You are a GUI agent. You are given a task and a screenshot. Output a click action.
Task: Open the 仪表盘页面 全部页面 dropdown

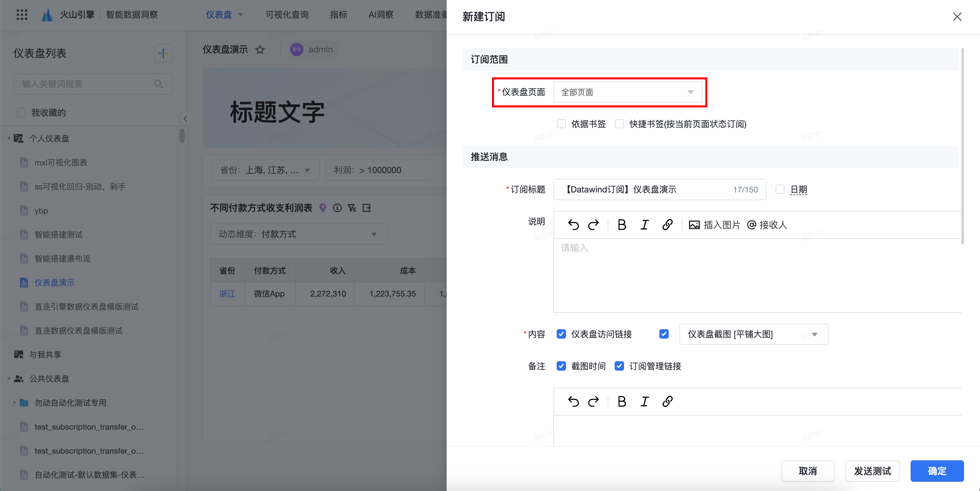tap(628, 92)
